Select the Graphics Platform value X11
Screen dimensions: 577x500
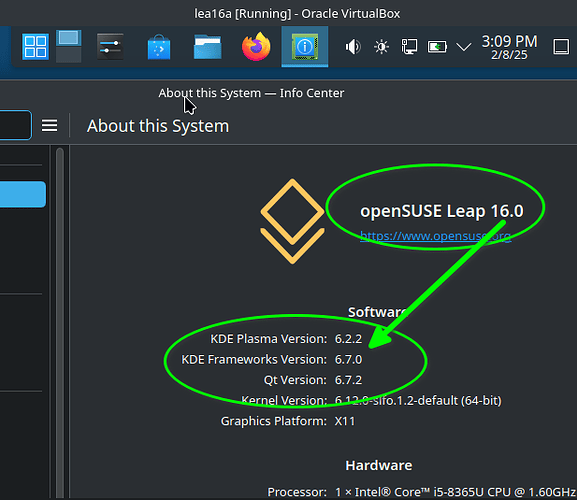pos(345,421)
